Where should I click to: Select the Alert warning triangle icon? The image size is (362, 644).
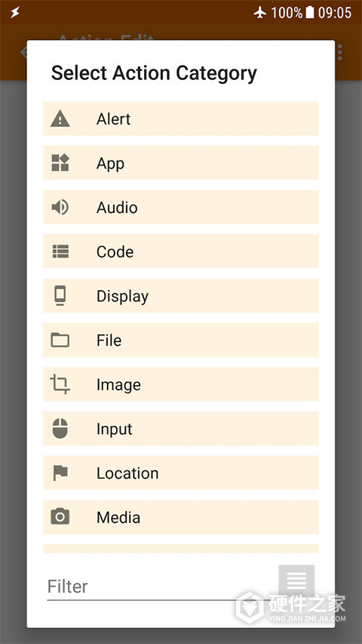[60, 119]
